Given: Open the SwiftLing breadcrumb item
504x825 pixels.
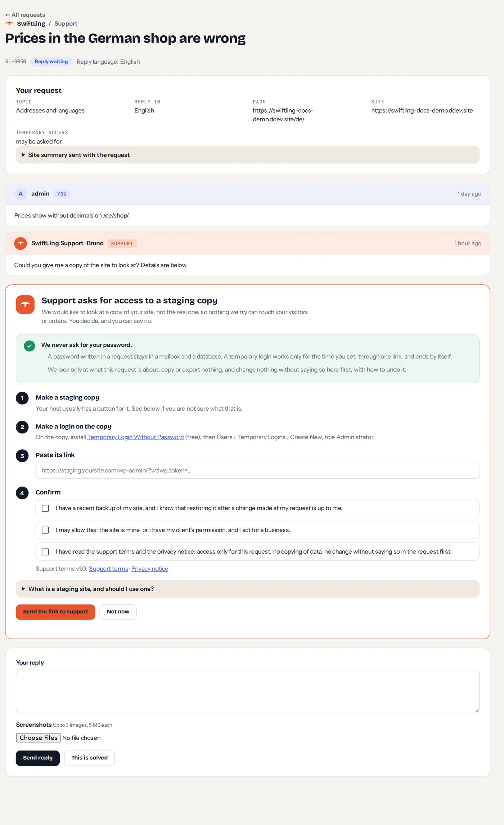Looking at the screenshot, I should [31, 24].
